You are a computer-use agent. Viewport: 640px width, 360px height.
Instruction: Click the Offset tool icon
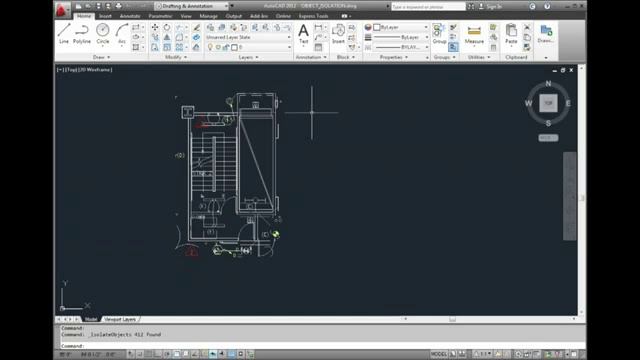coord(196,47)
